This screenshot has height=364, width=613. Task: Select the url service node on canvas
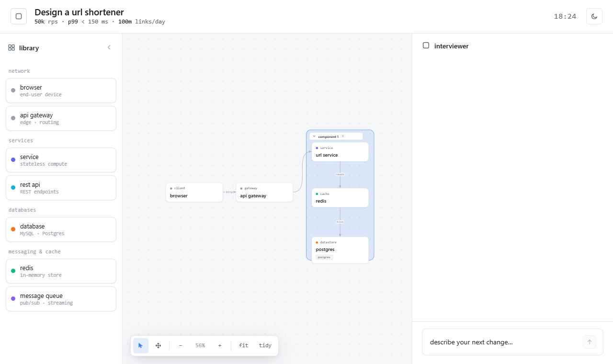pyautogui.click(x=340, y=152)
